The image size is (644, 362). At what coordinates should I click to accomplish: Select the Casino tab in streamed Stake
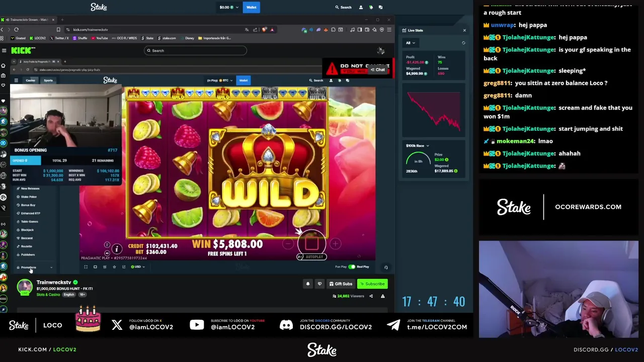click(30, 80)
